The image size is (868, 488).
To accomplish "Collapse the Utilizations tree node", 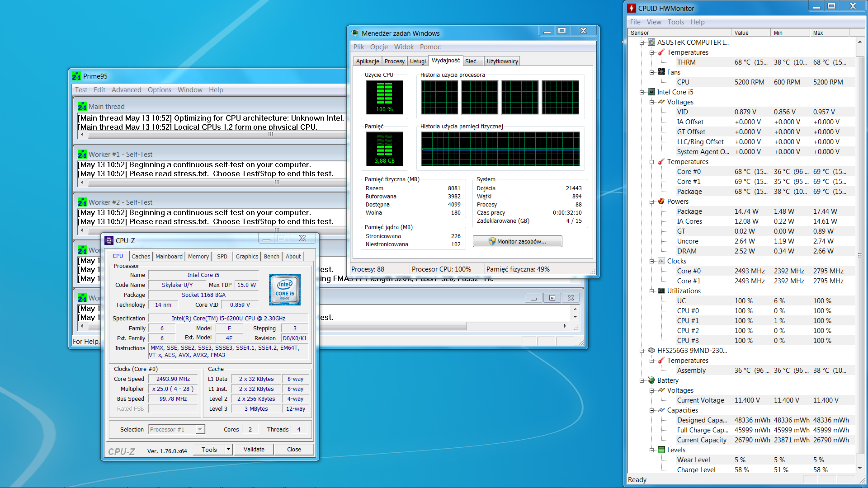I will coord(651,291).
